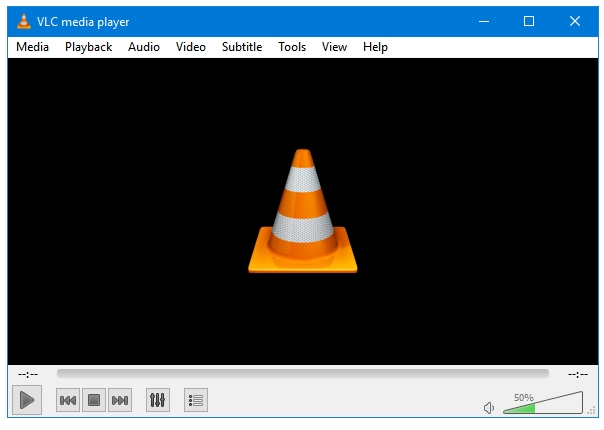
Task: Set volume on the green volume slider
Action: [543, 403]
